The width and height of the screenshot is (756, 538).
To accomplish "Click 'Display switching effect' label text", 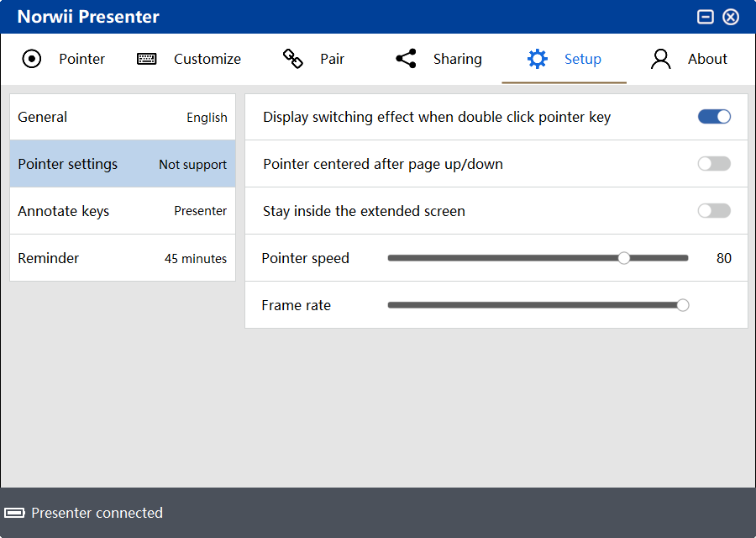I will (437, 117).
